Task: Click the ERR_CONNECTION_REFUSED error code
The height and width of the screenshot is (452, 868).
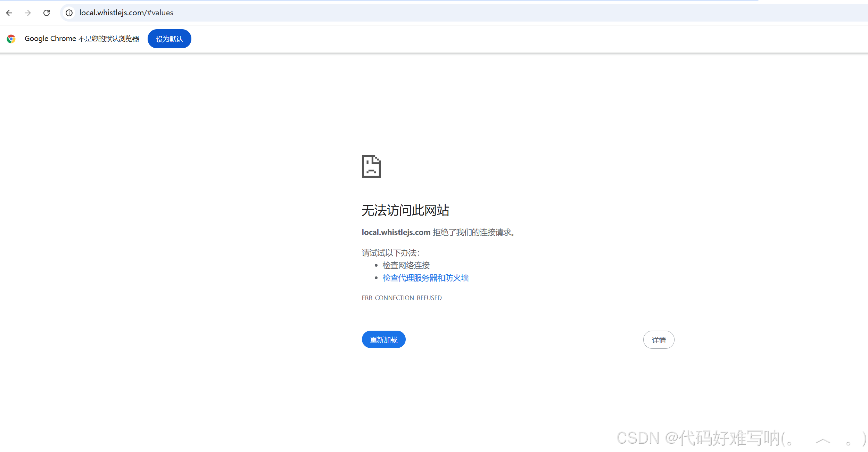Action: [402, 298]
